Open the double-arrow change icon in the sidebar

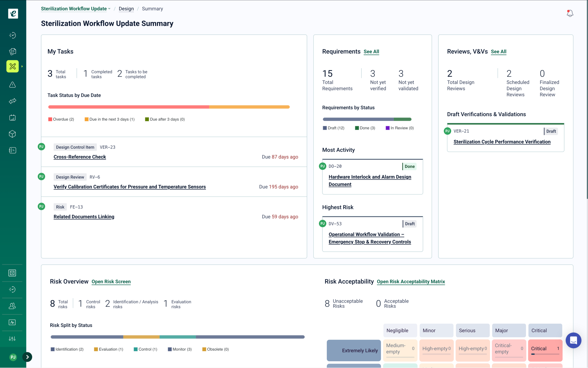(12, 101)
